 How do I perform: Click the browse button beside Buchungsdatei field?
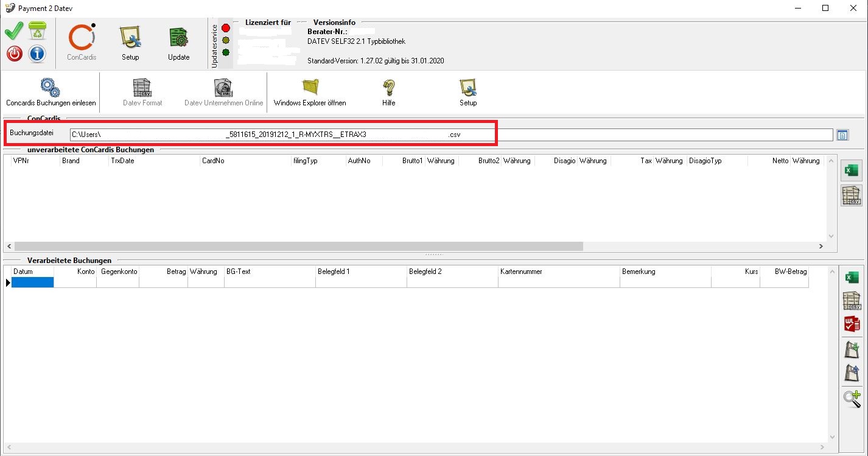click(x=842, y=135)
